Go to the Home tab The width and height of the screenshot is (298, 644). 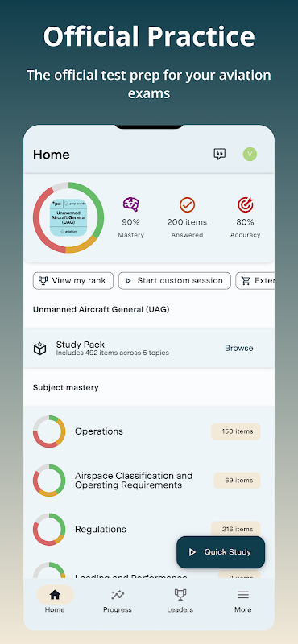55,601
